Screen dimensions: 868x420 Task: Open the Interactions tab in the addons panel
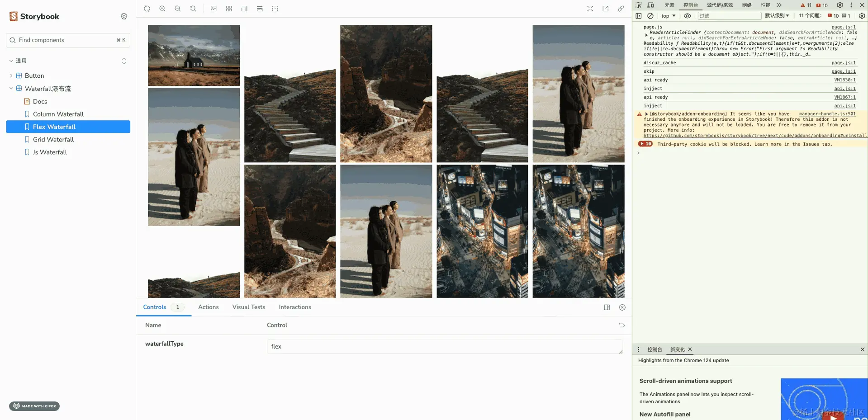[x=294, y=307]
